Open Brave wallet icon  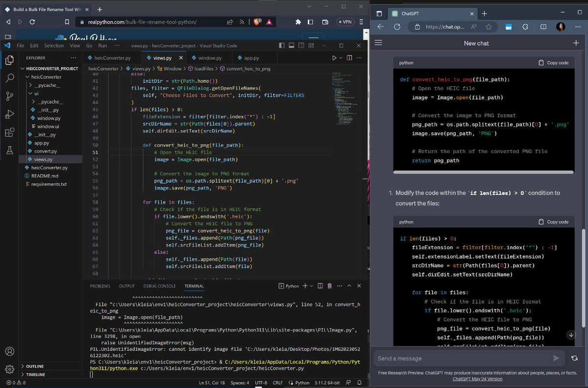click(x=325, y=22)
